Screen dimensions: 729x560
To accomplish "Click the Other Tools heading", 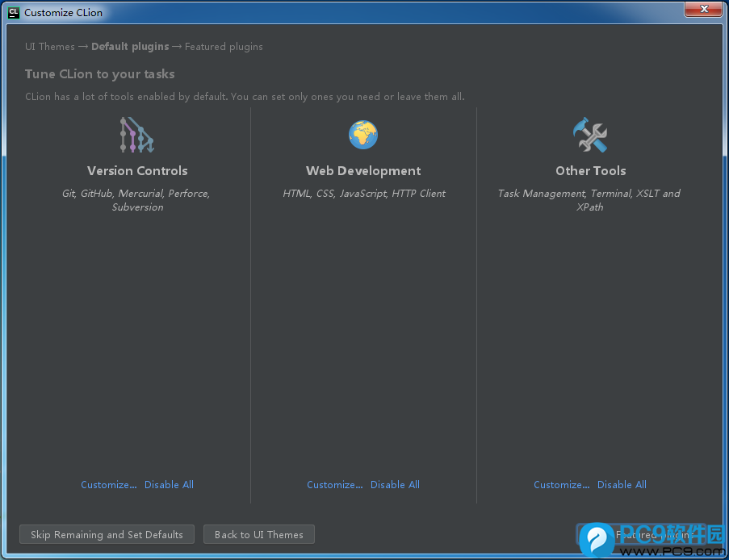I will [590, 170].
